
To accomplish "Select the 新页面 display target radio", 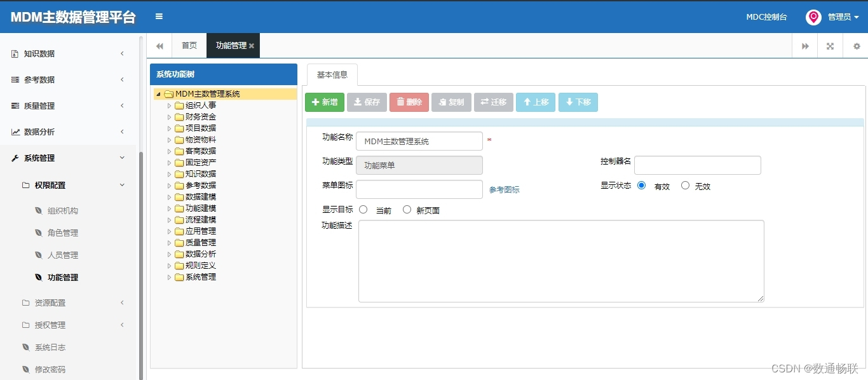I will pyautogui.click(x=407, y=210).
